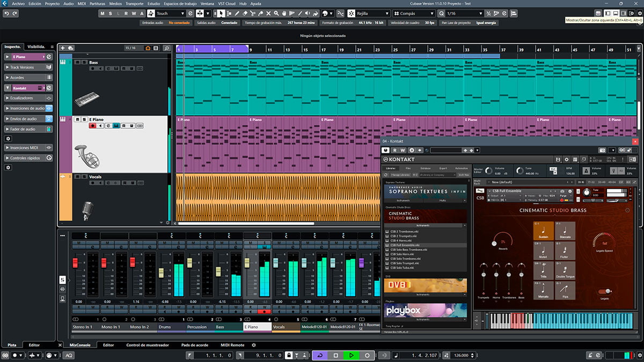Select the Muted articulation tile
Image resolution: width=644 pixels, height=362 pixels.
point(543,250)
